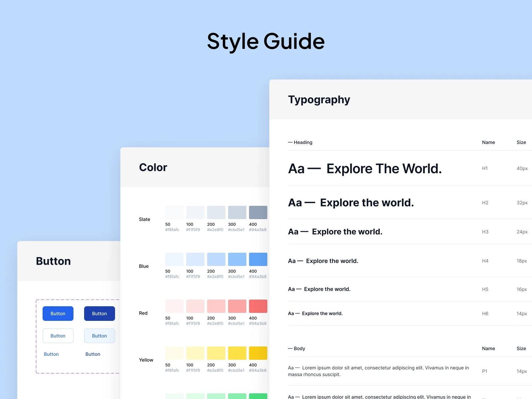This screenshot has width=532, height=399.
Task: Select the Blue 300 color swatch
Action: [x=237, y=259]
